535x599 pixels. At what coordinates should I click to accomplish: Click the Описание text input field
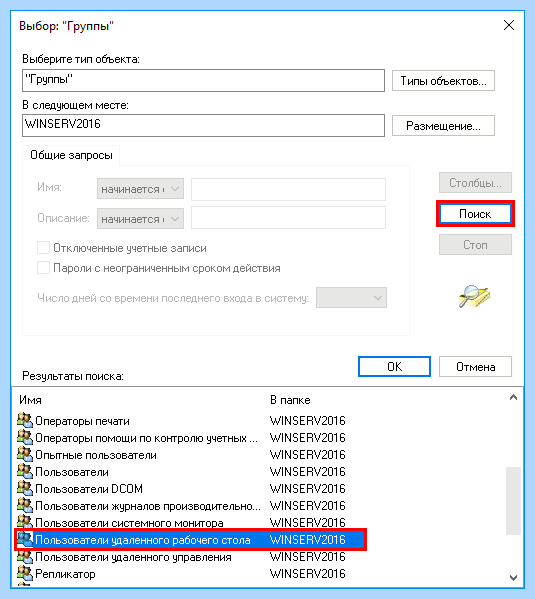click(288, 218)
